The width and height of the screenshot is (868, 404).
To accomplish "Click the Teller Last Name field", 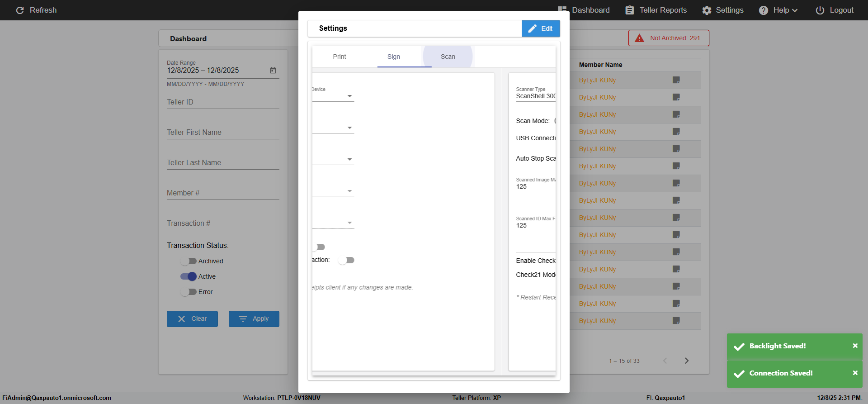I will pos(223,163).
